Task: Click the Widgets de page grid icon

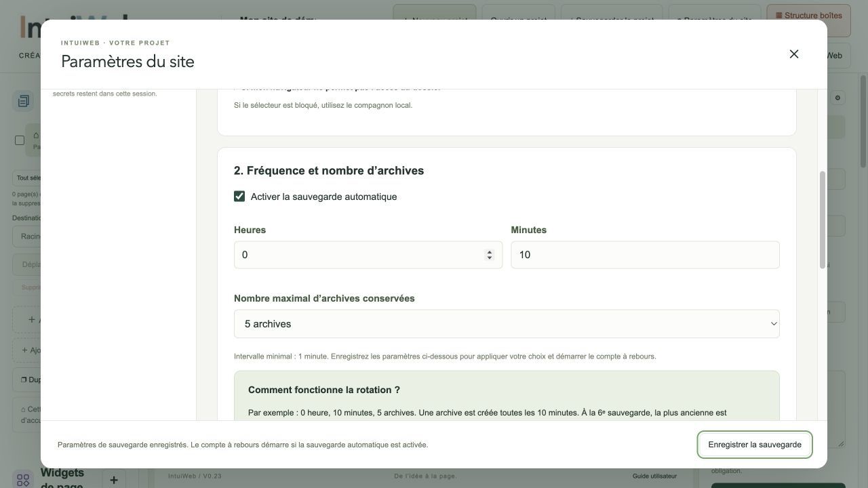Action: point(23,480)
